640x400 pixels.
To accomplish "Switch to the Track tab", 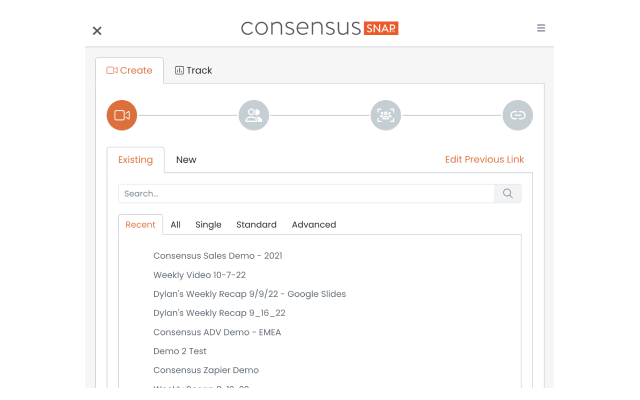I will 193,70.
